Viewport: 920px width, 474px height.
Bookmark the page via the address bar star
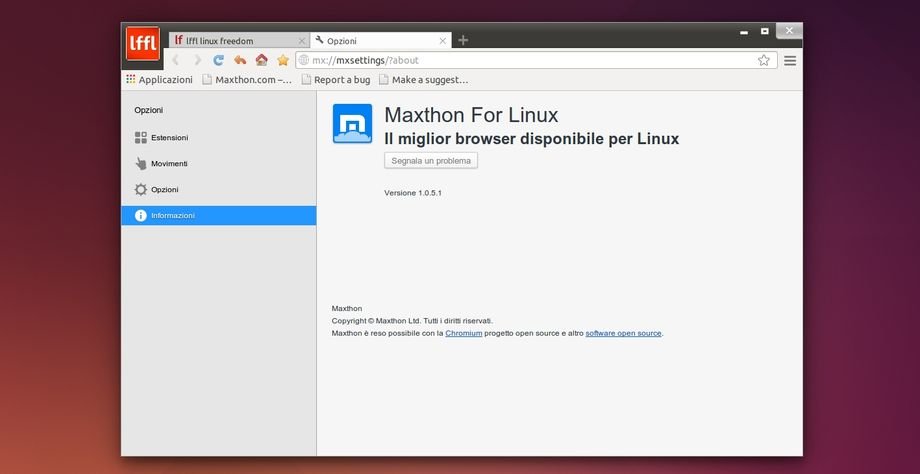coord(763,60)
